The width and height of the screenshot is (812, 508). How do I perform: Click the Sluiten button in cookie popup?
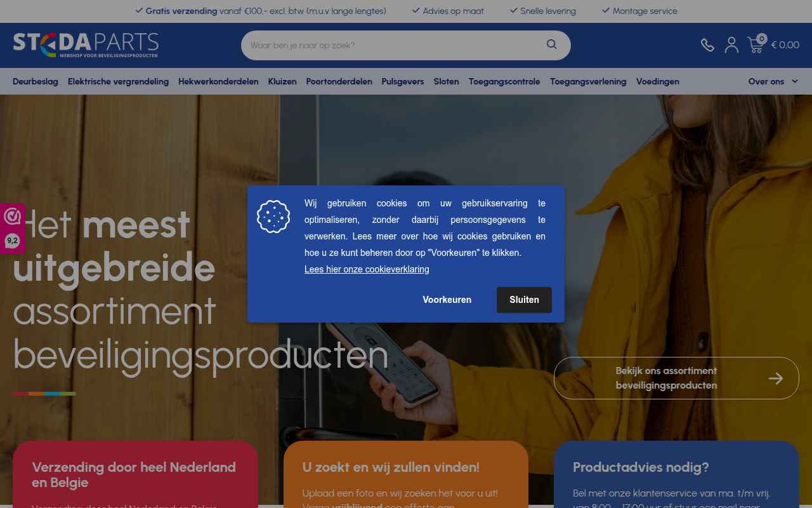point(524,300)
